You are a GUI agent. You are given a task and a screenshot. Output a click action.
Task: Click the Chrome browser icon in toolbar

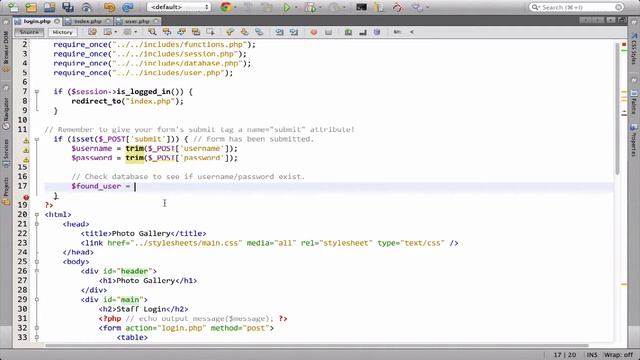pyautogui.click(x=226, y=7)
